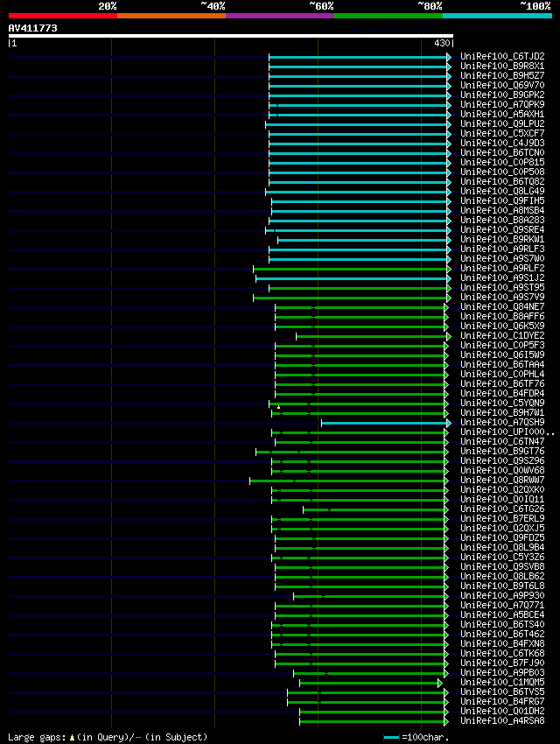Click the cyan alignment bar for UniRef100_Q9LPU2
Viewport: 560px width, 744px height.
356,124
